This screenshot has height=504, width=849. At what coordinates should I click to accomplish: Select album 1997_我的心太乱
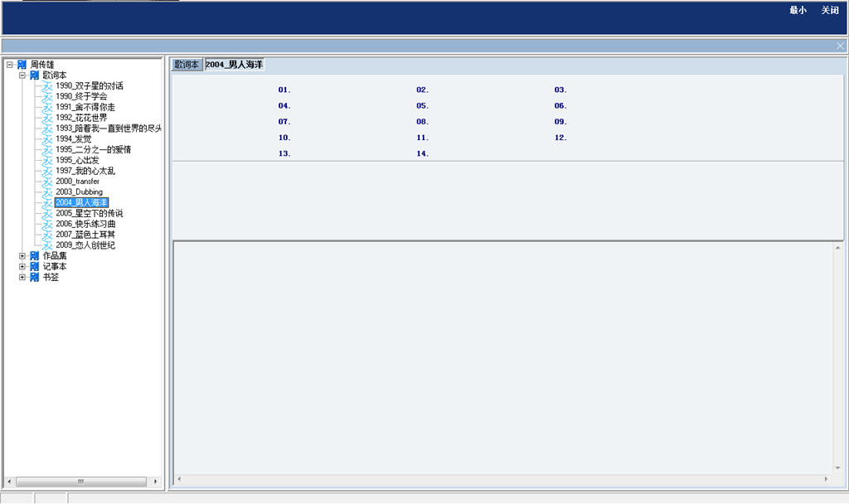pyautogui.click(x=85, y=171)
